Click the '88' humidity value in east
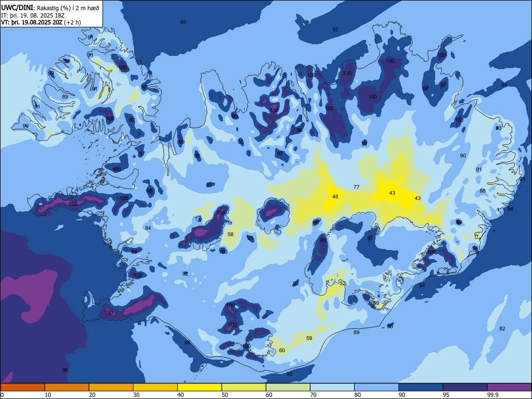This screenshot has height=399, width=532. [x=483, y=190]
